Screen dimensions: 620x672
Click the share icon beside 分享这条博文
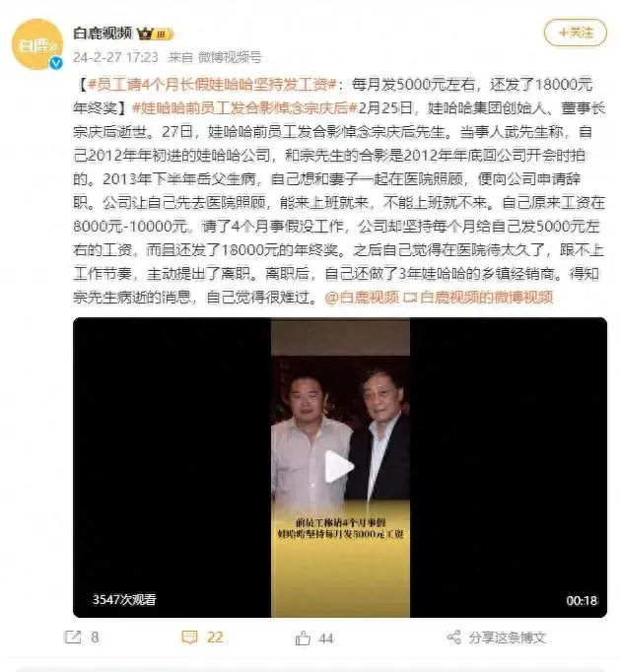[x=454, y=638]
